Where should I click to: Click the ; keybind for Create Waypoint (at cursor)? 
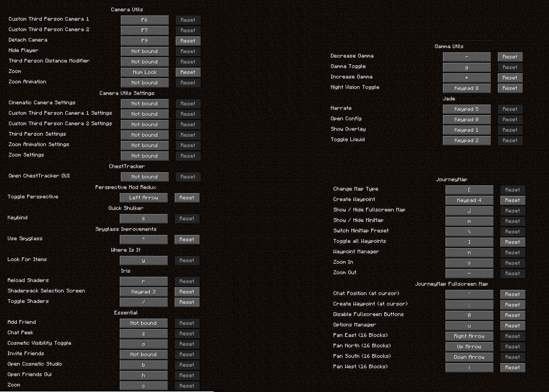469,305
